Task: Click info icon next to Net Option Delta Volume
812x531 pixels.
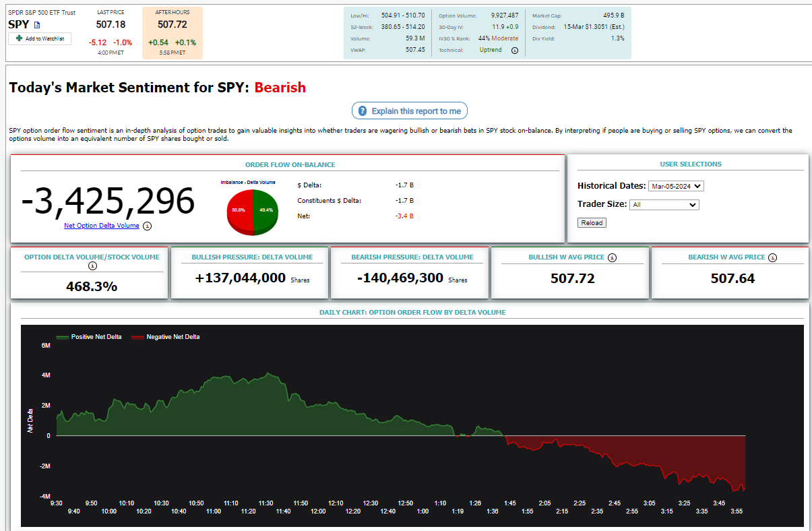Action: coord(148,226)
